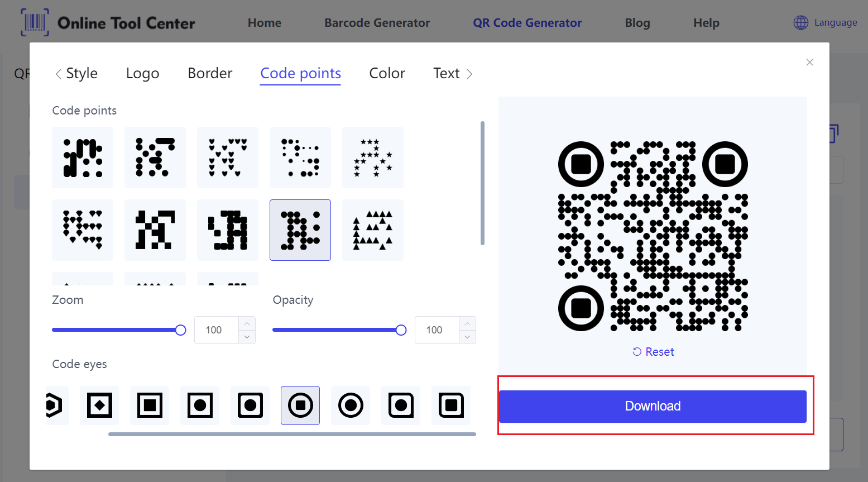Click the code points vertical scrollbar
This screenshot has height=482, width=868.
tap(482, 183)
